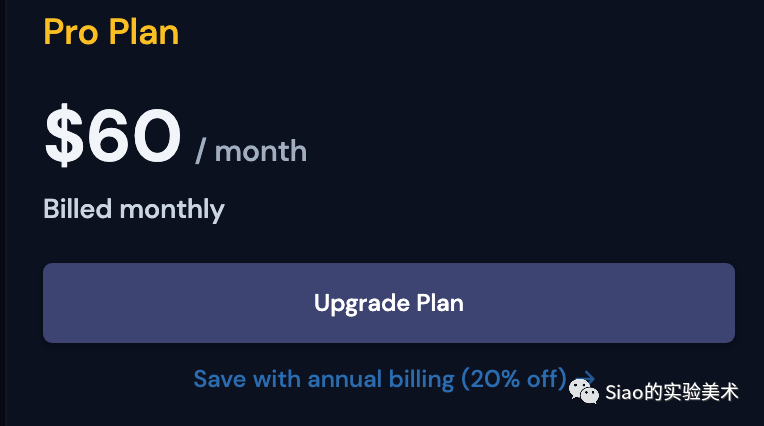Select the Pro Plan heading
Viewport: 764px width, 426px height.
click(111, 32)
